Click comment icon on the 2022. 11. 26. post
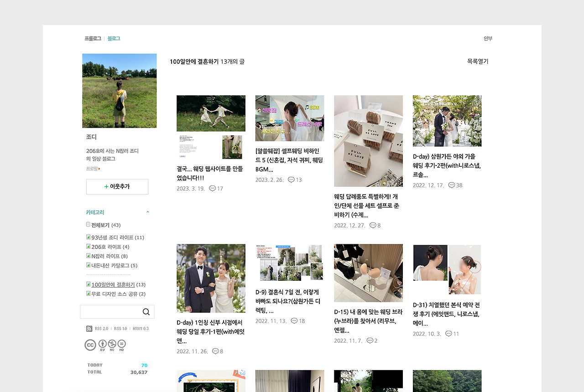 [215, 351]
